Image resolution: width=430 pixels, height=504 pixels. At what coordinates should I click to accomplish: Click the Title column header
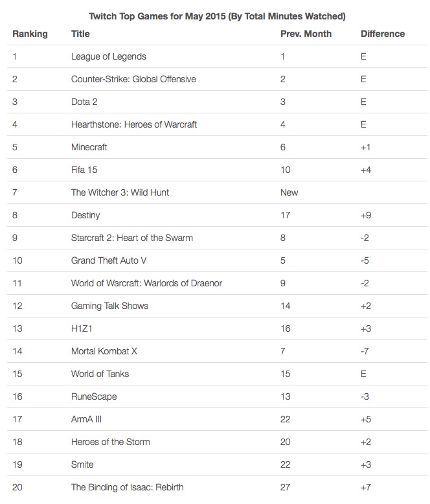(x=80, y=34)
